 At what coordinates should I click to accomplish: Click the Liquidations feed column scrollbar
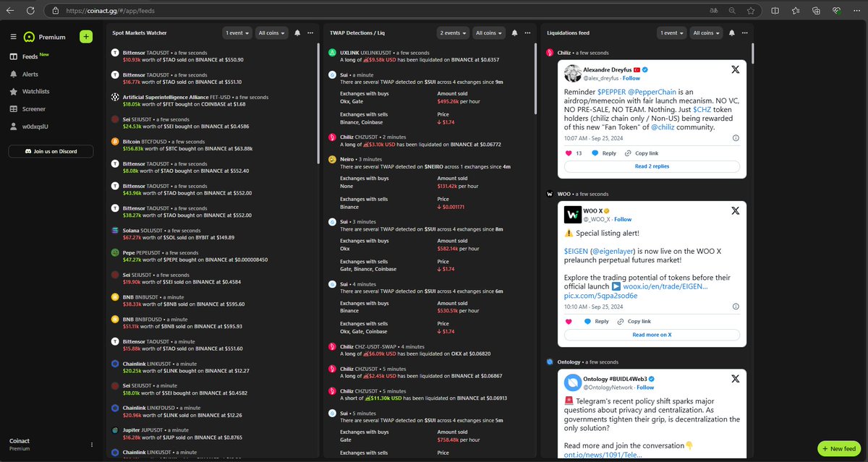click(752, 54)
